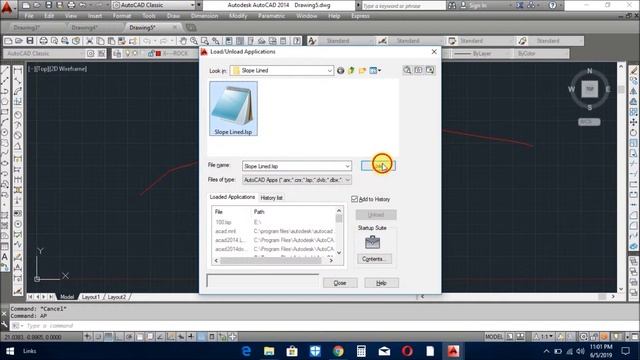Viewport: 640px width, 360px height.
Task: Click the Copy icon in Standard toolbar
Action: coord(100,41)
